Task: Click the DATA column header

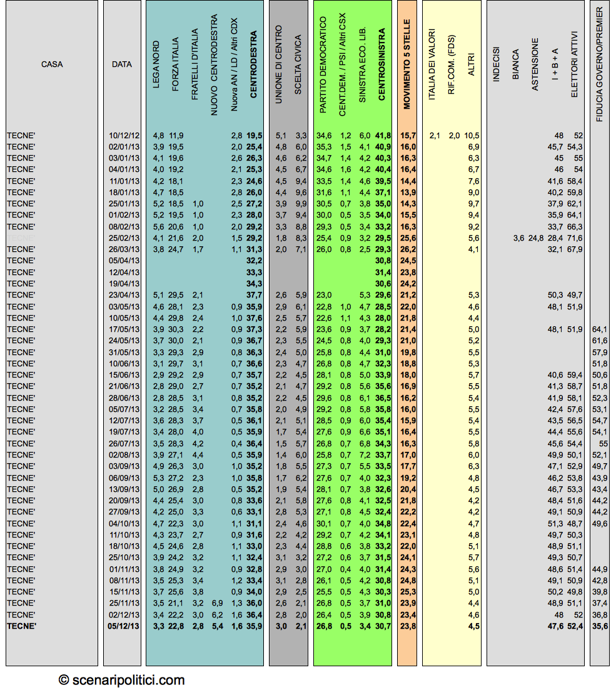Action: coord(122,64)
